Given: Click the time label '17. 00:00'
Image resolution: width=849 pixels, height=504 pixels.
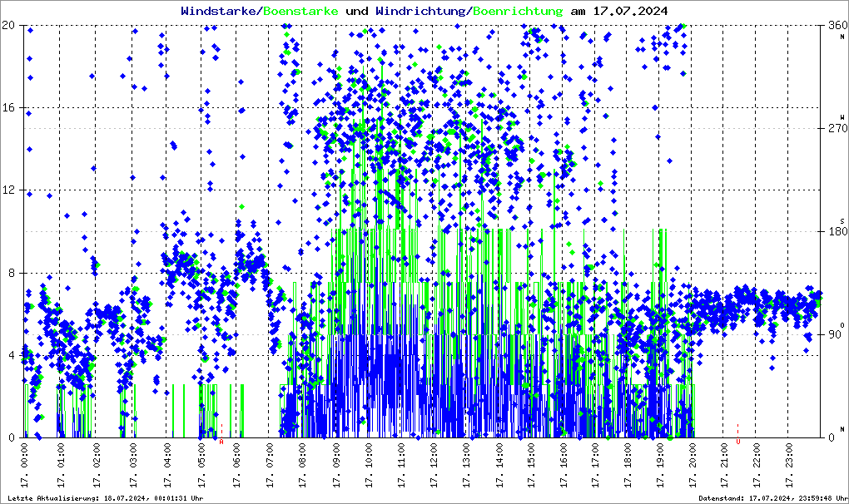Looking at the screenshot, I should pyautogui.click(x=25, y=465).
